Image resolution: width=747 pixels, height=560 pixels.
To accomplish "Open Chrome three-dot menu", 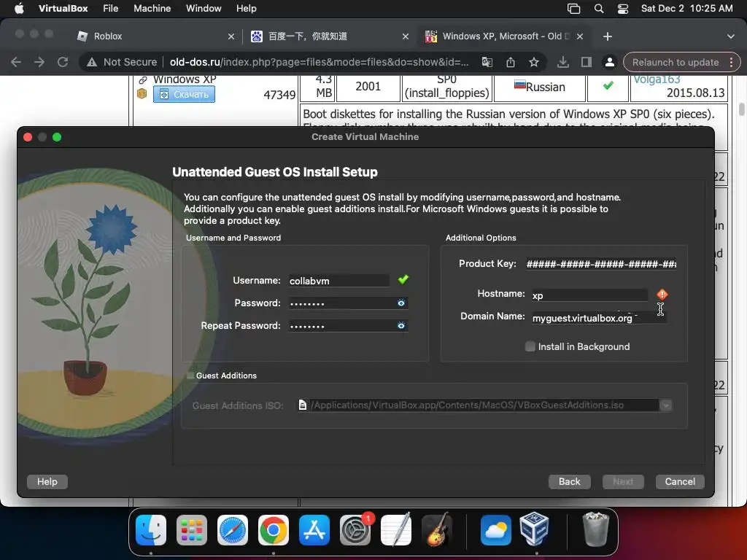I will [731, 62].
